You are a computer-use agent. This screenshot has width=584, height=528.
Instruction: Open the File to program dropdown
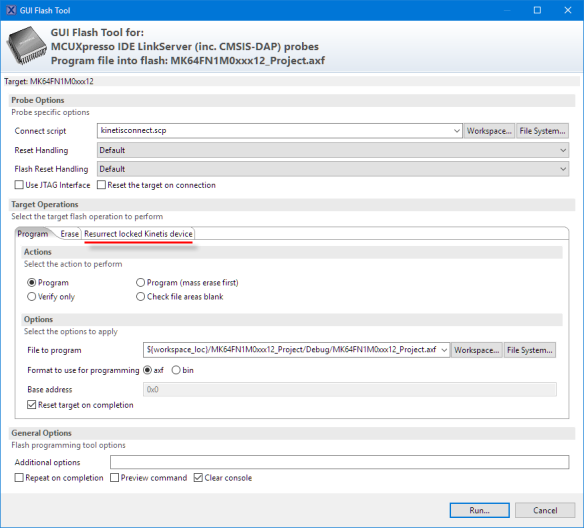pos(444,350)
